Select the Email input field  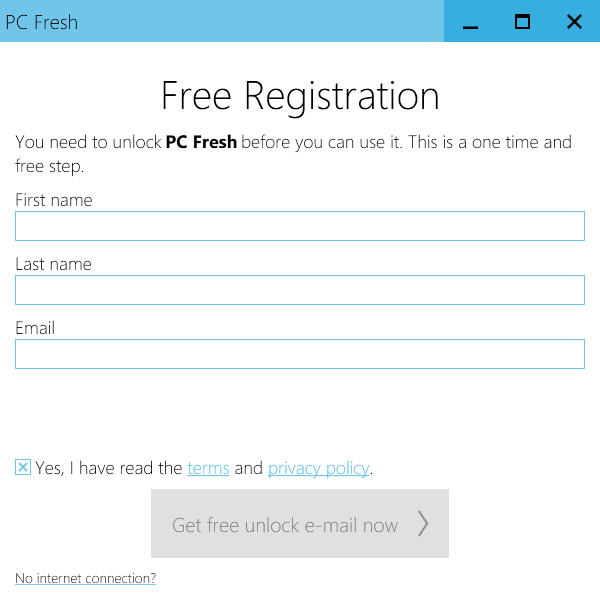300,354
